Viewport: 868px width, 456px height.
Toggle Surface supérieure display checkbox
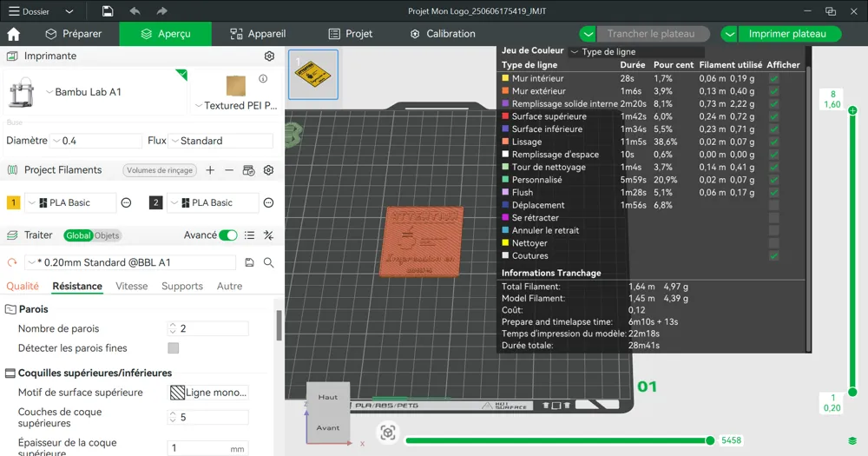(x=774, y=116)
